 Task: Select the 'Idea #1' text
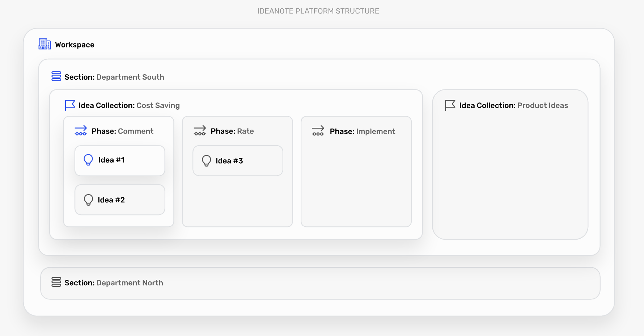coord(111,160)
